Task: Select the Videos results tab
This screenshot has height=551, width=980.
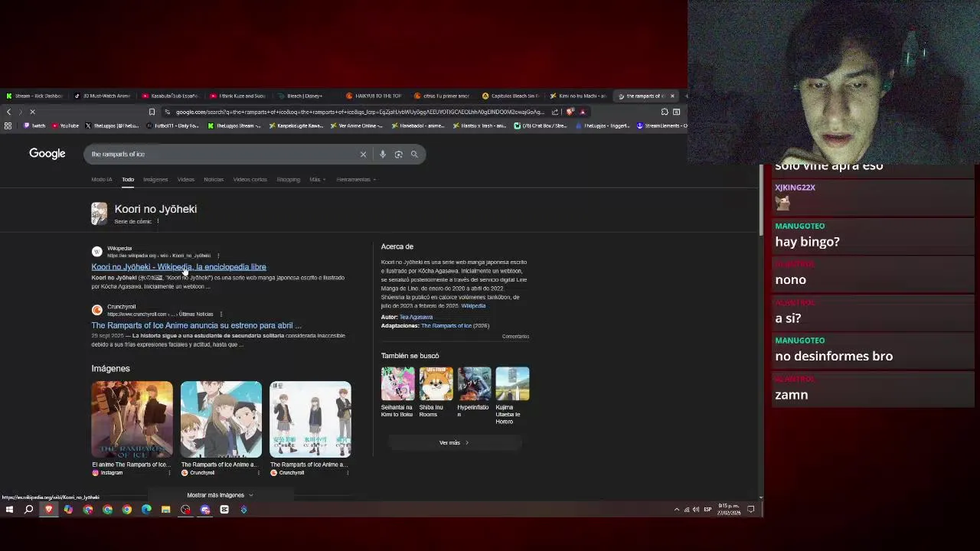Action: [x=186, y=180]
